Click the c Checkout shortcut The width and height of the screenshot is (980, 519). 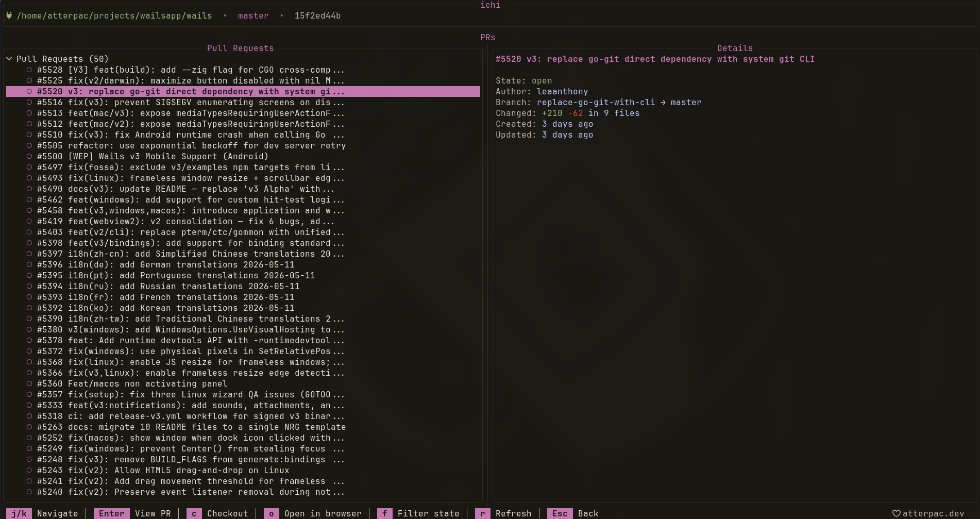tap(217, 513)
